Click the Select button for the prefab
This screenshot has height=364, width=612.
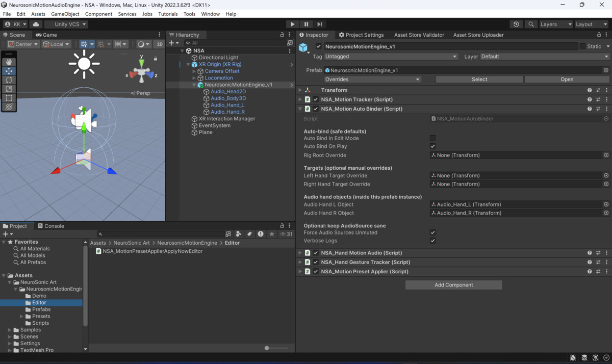coord(479,79)
